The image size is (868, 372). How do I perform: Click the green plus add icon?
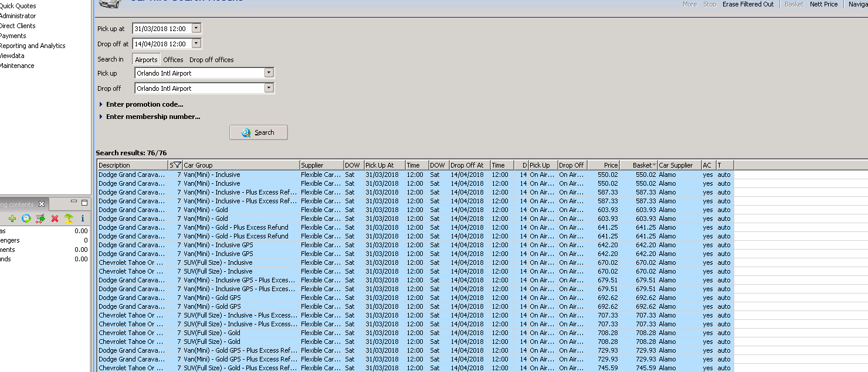[x=12, y=219]
